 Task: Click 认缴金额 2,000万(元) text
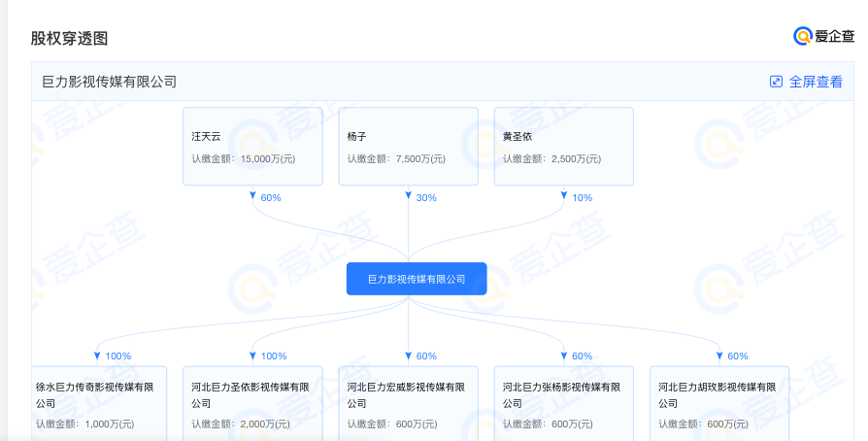241,424
